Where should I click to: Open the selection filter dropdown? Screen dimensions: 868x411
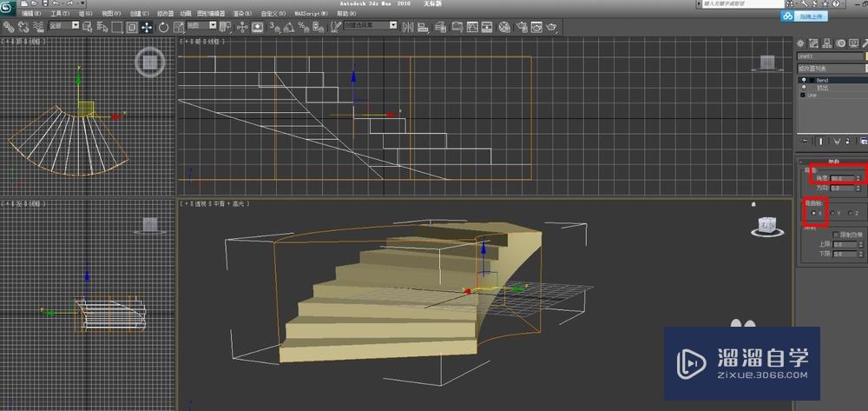(x=64, y=26)
